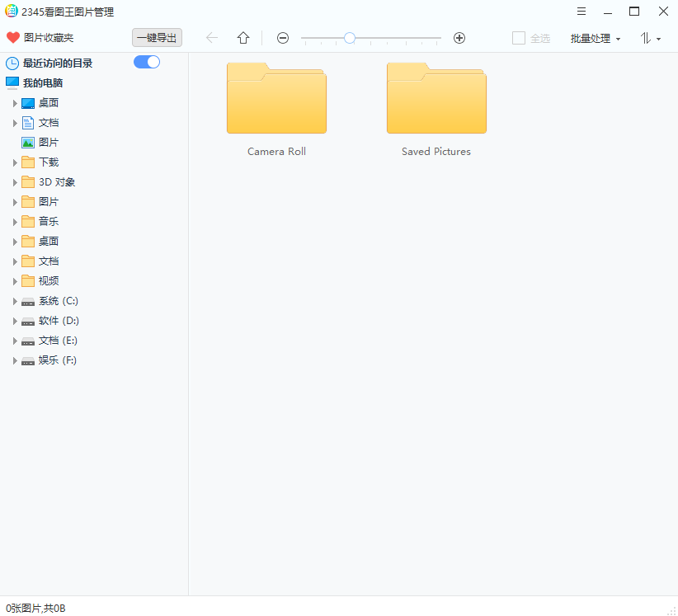The width and height of the screenshot is (678, 616).
Task: Click the zoom out minus icon
Action: pyautogui.click(x=283, y=38)
